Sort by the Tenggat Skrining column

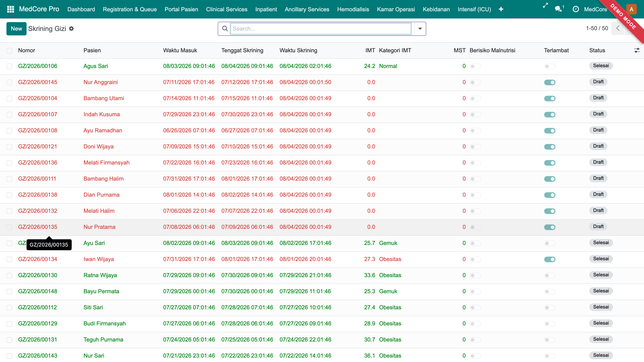coord(242,50)
